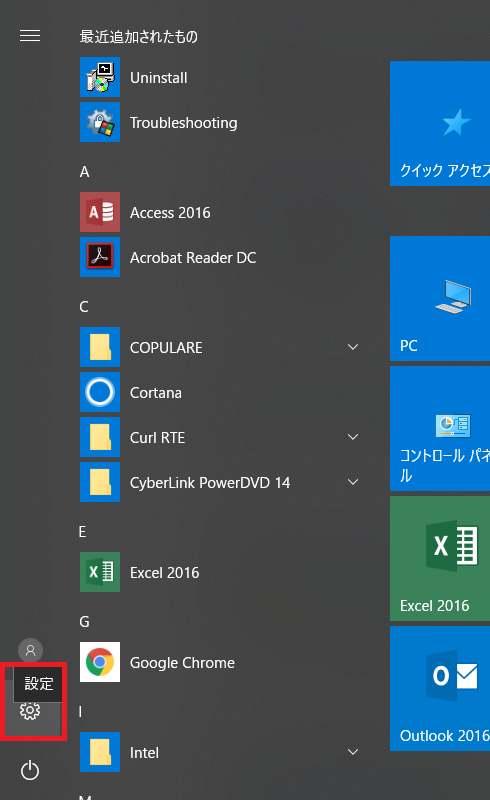The image size is (490, 800).
Task: Open the PC tile
Action: tap(440, 298)
